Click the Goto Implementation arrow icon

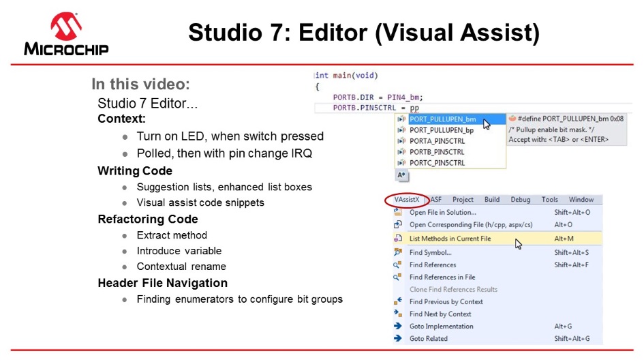click(397, 327)
